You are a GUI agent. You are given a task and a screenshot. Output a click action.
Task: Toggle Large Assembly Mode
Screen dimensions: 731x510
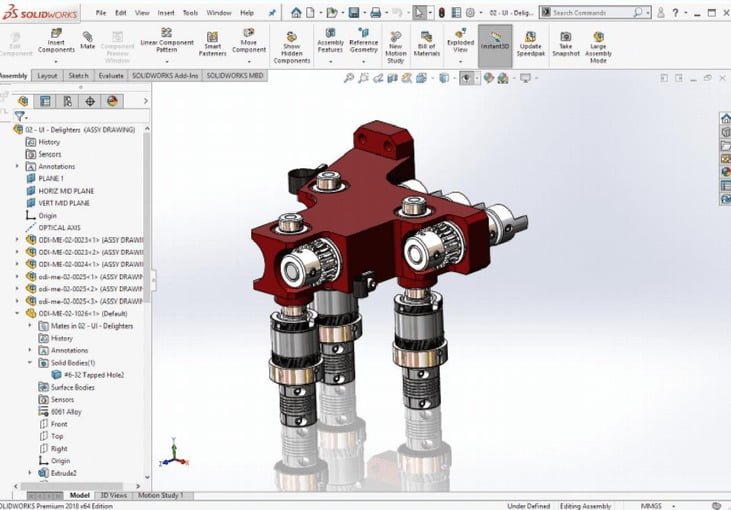click(598, 47)
